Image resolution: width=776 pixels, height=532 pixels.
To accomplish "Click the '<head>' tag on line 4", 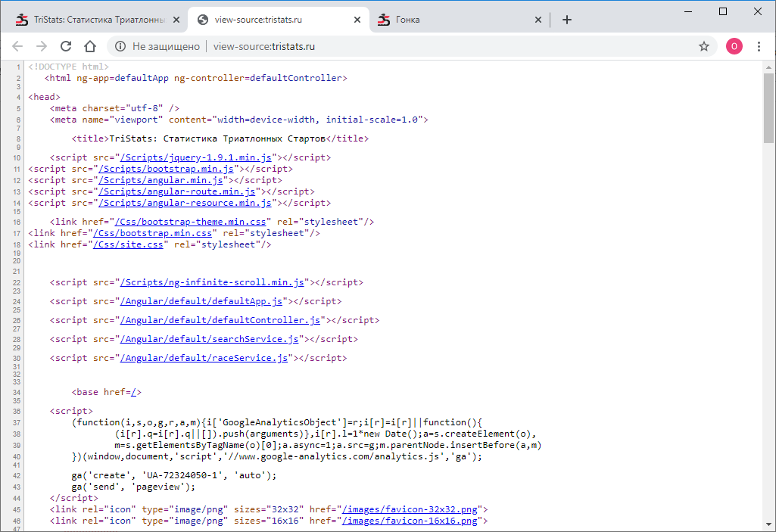I will [44, 97].
